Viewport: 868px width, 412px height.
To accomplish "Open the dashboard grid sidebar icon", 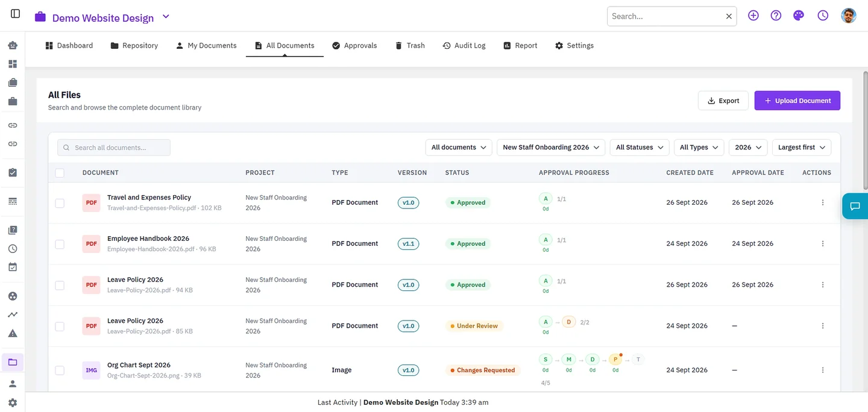I will (x=13, y=64).
